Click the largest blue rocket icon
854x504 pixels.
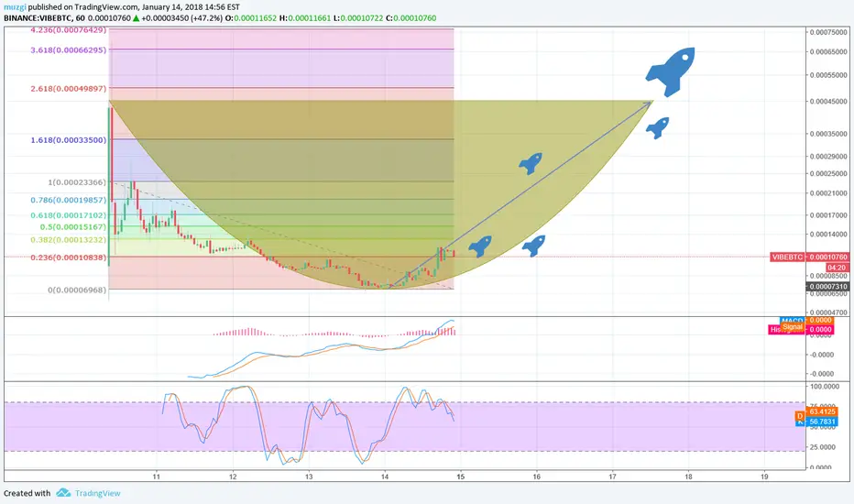pyautogui.click(x=671, y=71)
